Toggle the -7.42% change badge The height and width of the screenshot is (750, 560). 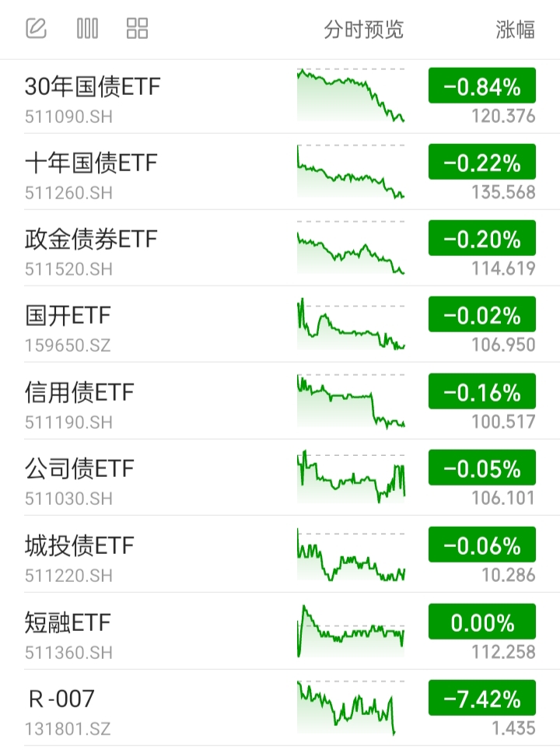tap(482, 698)
